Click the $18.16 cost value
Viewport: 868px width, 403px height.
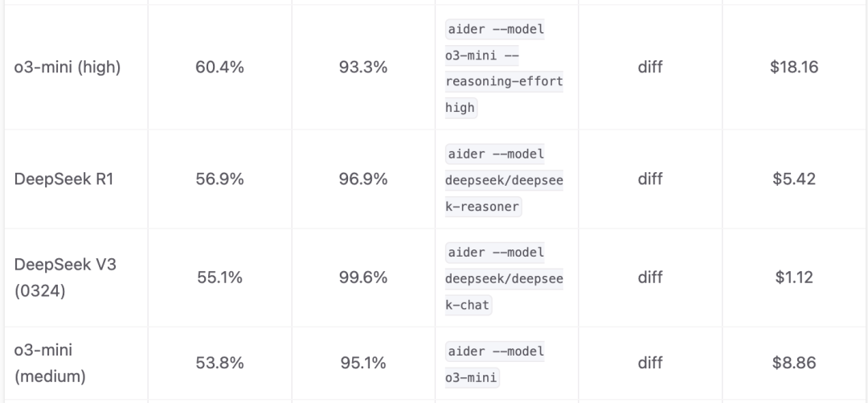tap(794, 68)
